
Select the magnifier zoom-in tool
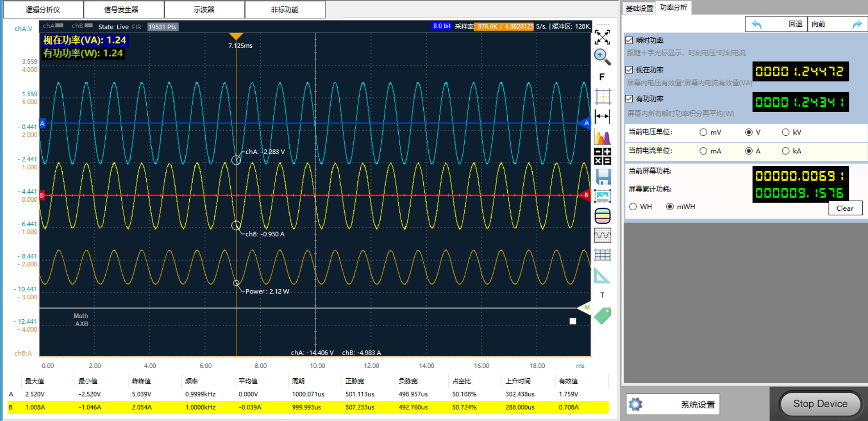pos(602,57)
